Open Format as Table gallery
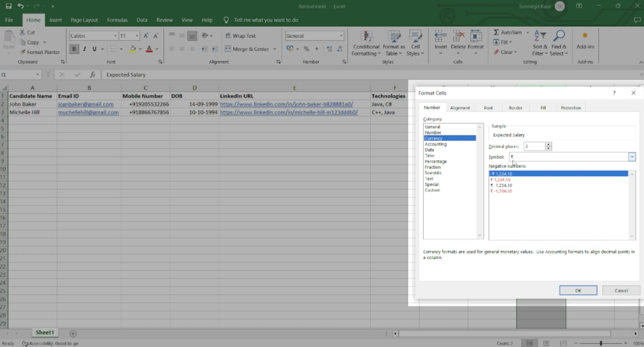Image resolution: width=644 pixels, height=347 pixels. [x=394, y=43]
